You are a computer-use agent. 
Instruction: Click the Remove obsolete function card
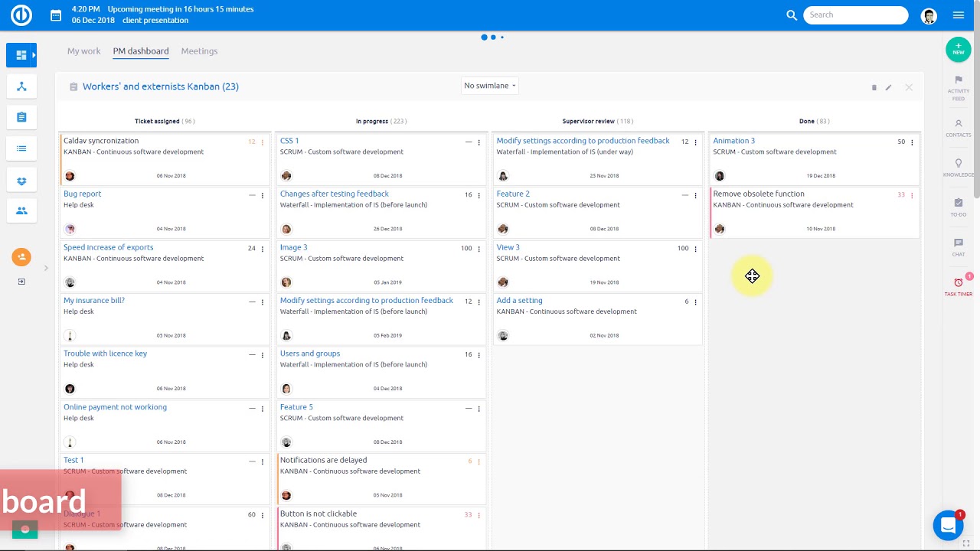point(815,211)
